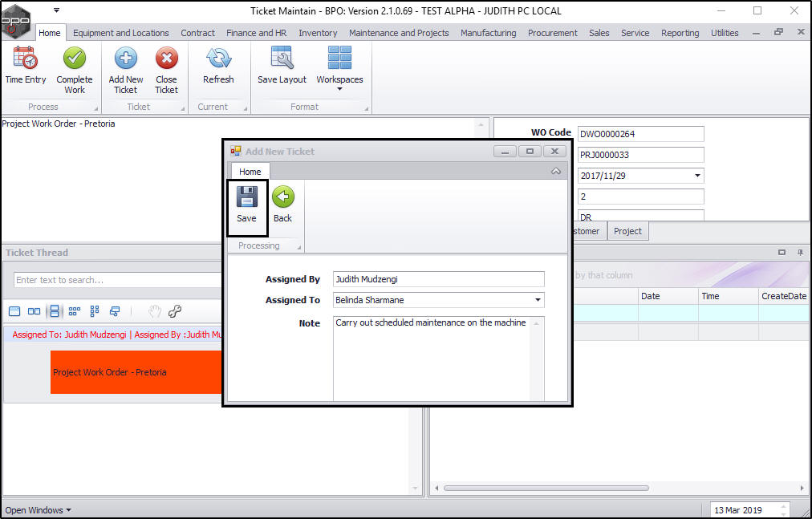Open the Procurement tab
The width and height of the screenshot is (812, 519).
coord(553,33)
